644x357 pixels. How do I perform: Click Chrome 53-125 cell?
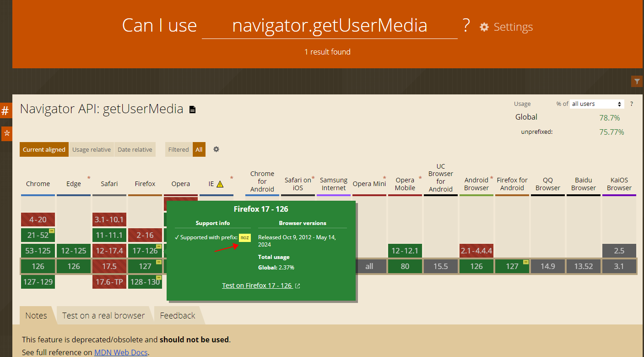pyautogui.click(x=38, y=251)
